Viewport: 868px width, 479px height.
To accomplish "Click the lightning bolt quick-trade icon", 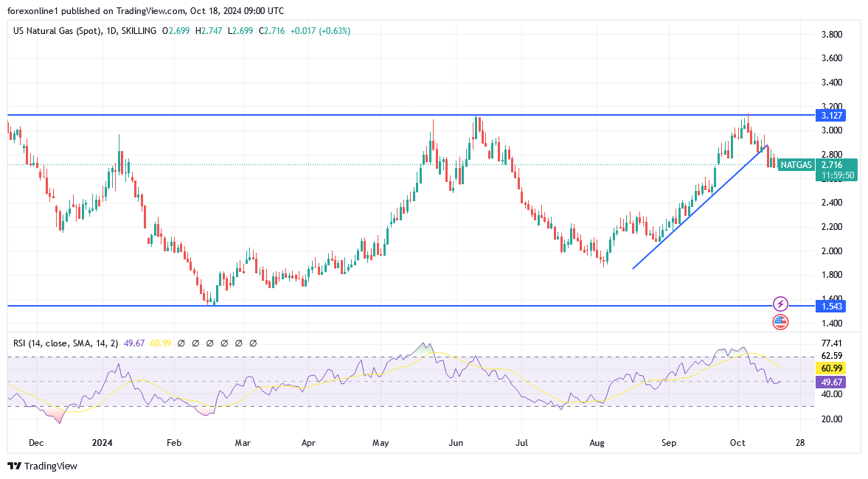I will [x=779, y=303].
